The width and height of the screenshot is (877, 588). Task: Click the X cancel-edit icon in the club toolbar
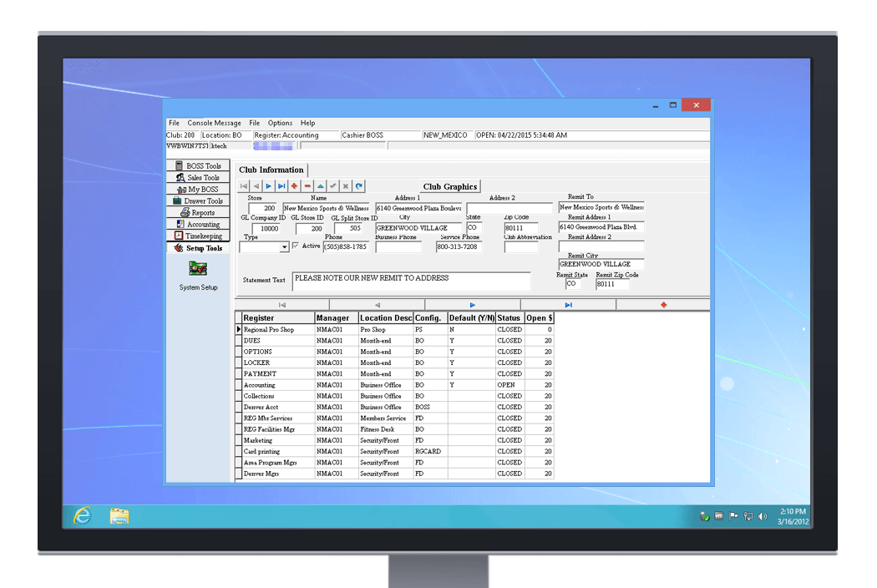(x=346, y=185)
